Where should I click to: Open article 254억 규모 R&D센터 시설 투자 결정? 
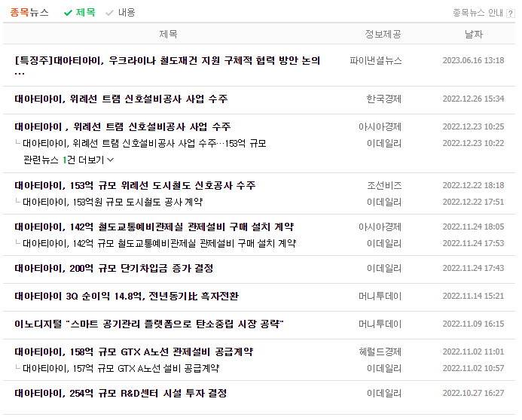tap(121, 393)
